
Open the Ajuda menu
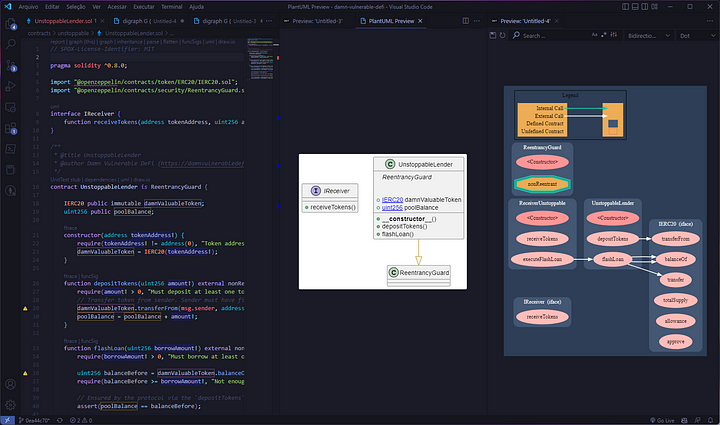197,7
